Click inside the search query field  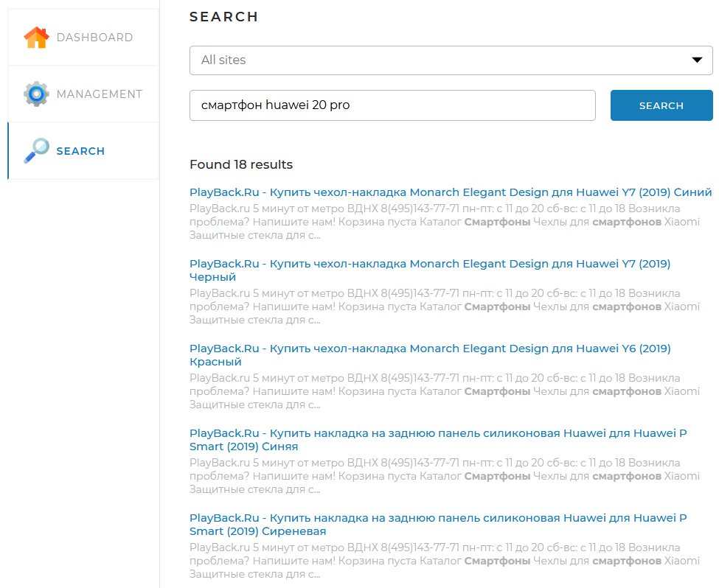391,105
